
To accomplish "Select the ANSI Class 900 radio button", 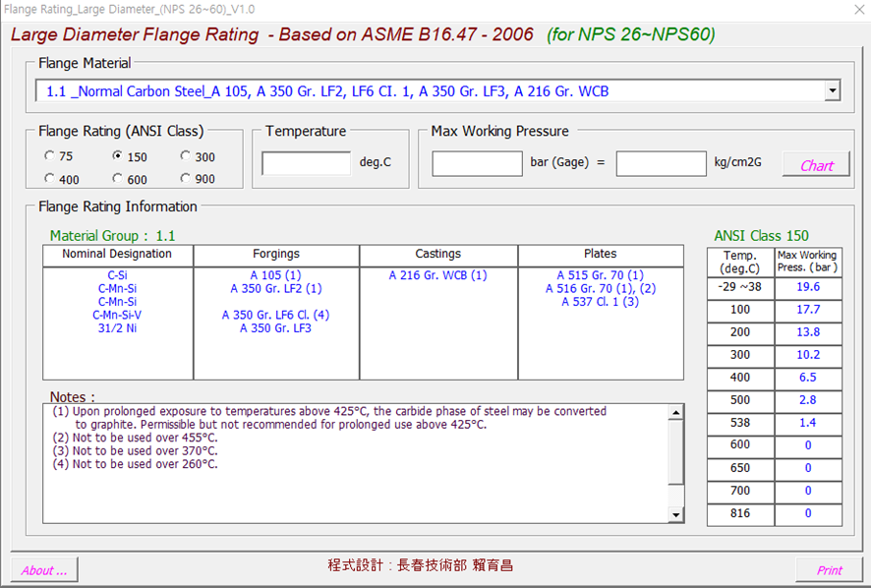I will [x=185, y=178].
